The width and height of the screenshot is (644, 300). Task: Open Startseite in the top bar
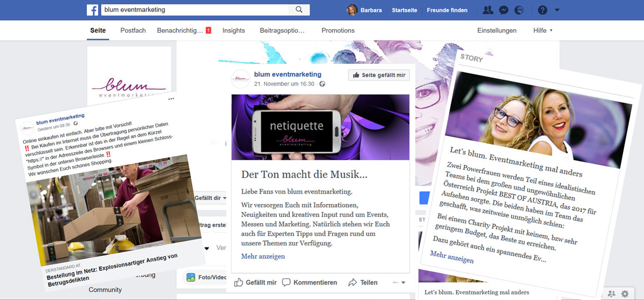(x=405, y=10)
